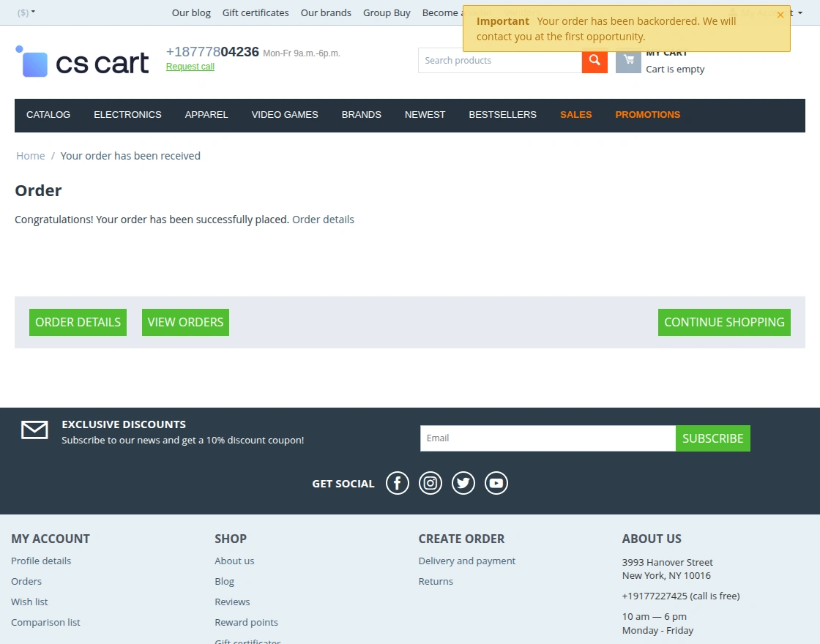The height and width of the screenshot is (644, 820).
Task: Open the shopping cart icon
Action: point(629,61)
